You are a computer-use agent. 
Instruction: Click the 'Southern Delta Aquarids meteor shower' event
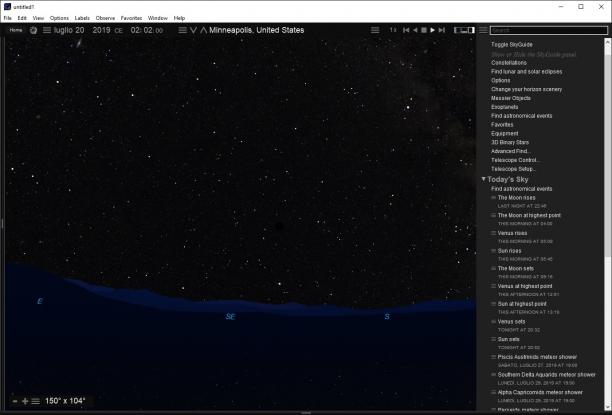546,375
